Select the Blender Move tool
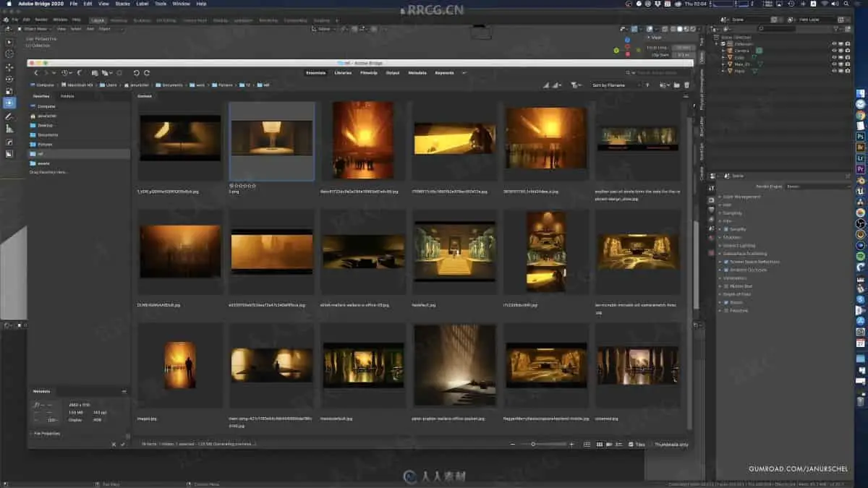The height and width of the screenshot is (488, 868). 9,67
